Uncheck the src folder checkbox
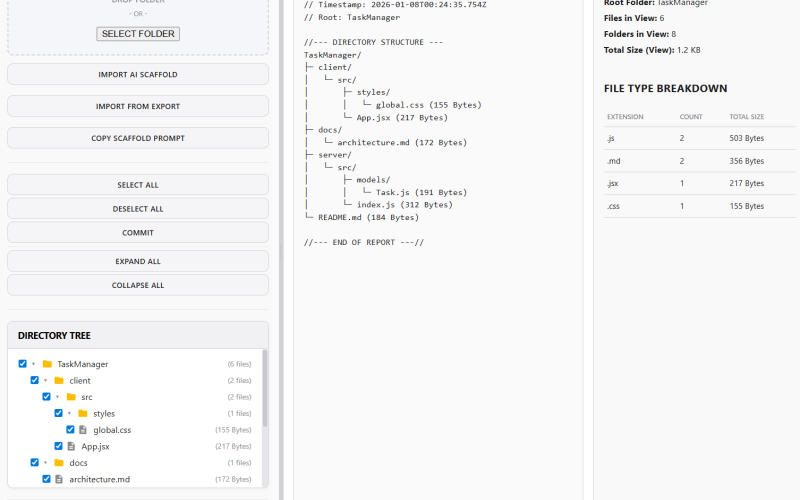The image size is (800, 500). (46, 396)
